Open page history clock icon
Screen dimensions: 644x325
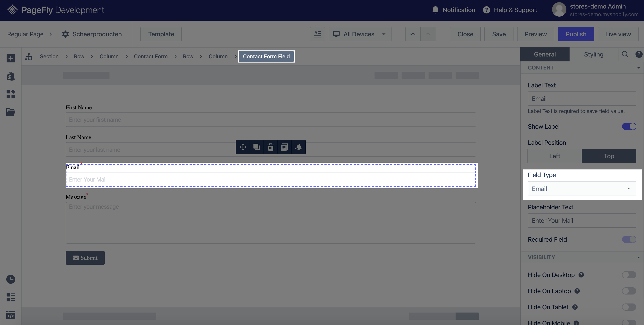point(11,279)
